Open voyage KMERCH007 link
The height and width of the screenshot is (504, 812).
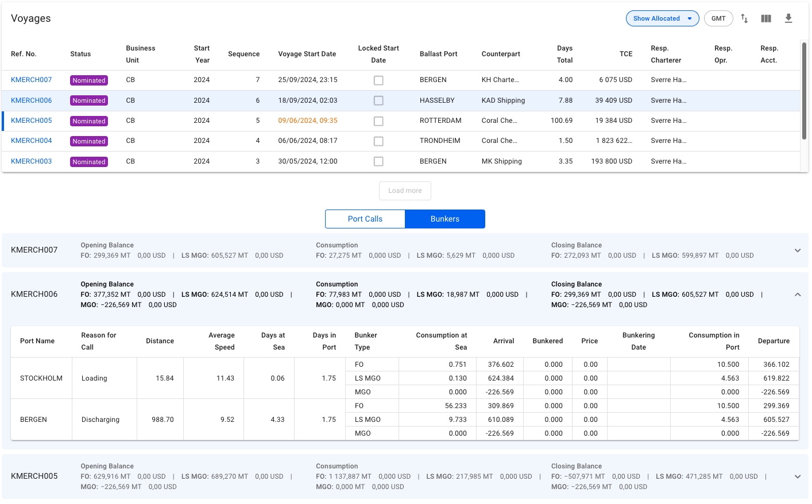click(32, 80)
